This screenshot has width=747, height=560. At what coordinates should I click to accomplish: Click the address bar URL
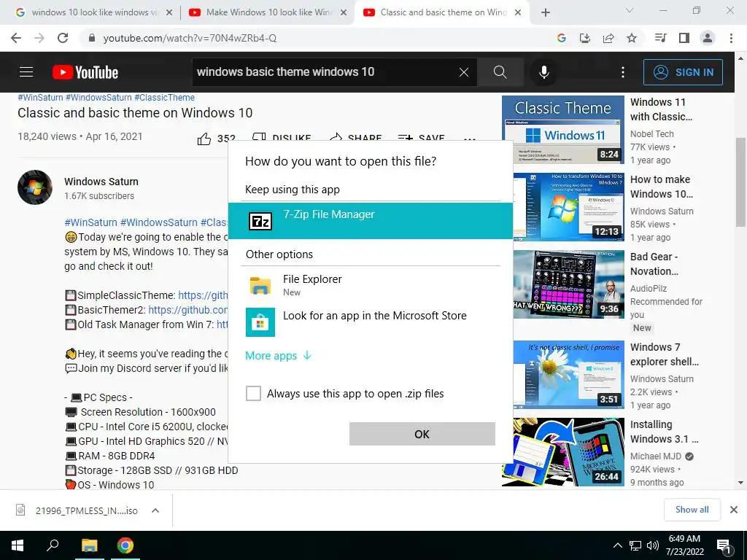[190, 38]
